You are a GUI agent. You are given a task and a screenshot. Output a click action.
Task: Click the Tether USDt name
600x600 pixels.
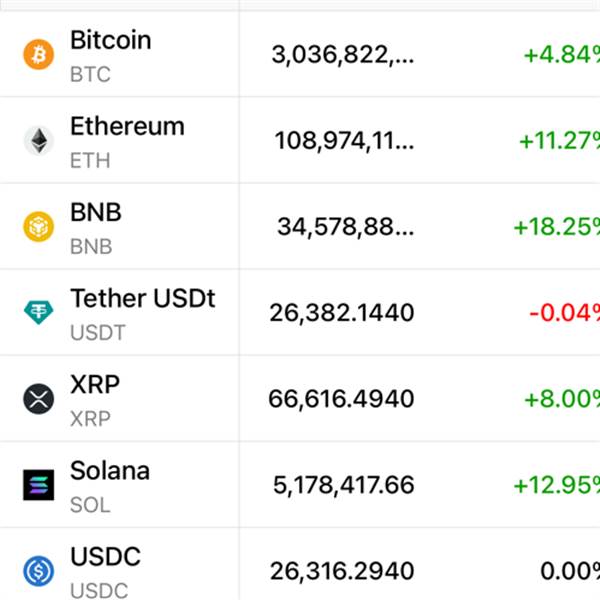142,299
